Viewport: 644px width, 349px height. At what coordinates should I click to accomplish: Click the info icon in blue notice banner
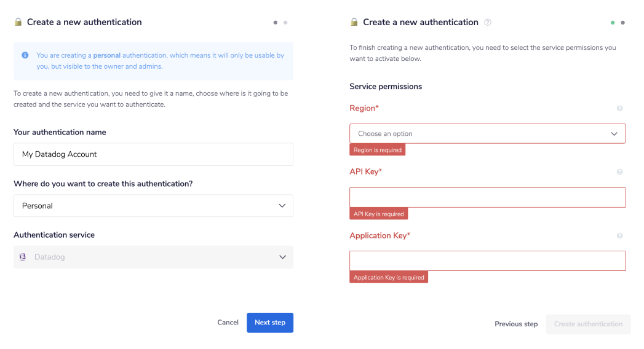coord(25,55)
